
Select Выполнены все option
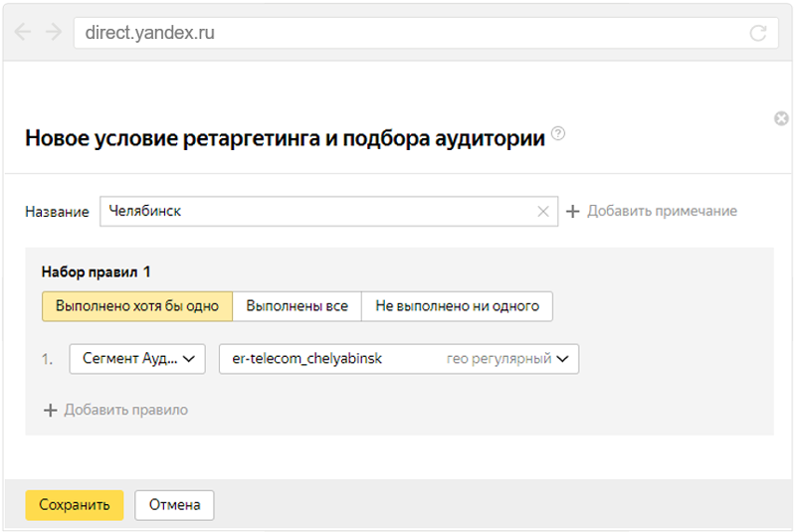[297, 306]
